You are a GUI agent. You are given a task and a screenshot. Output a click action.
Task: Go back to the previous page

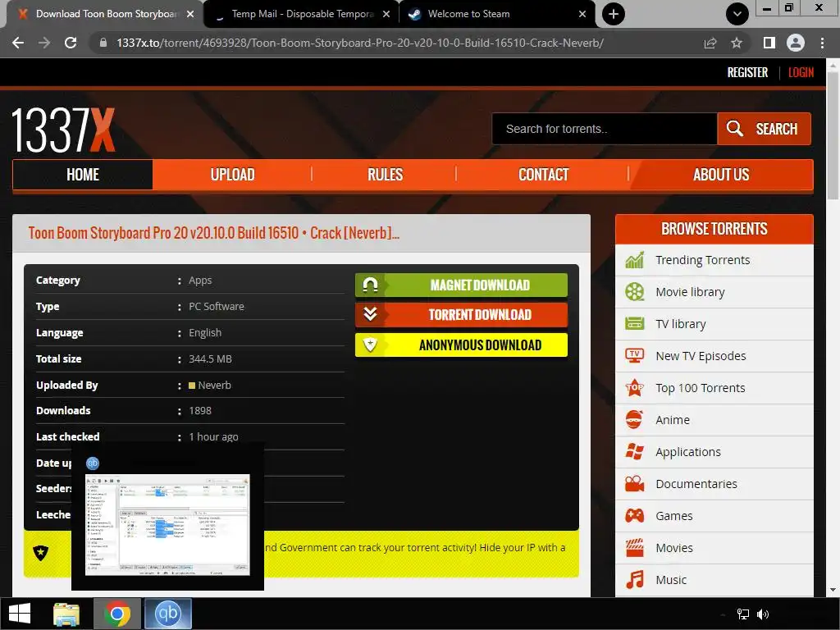pyautogui.click(x=18, y=43)
